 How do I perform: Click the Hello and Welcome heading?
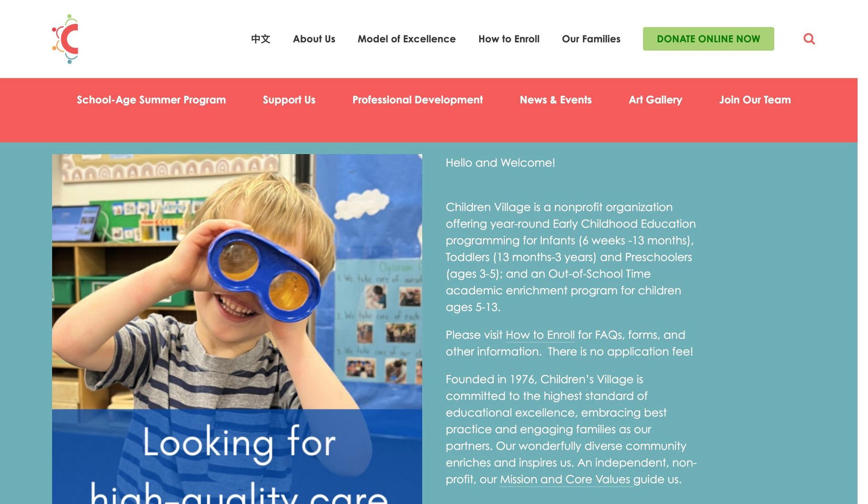500,163
